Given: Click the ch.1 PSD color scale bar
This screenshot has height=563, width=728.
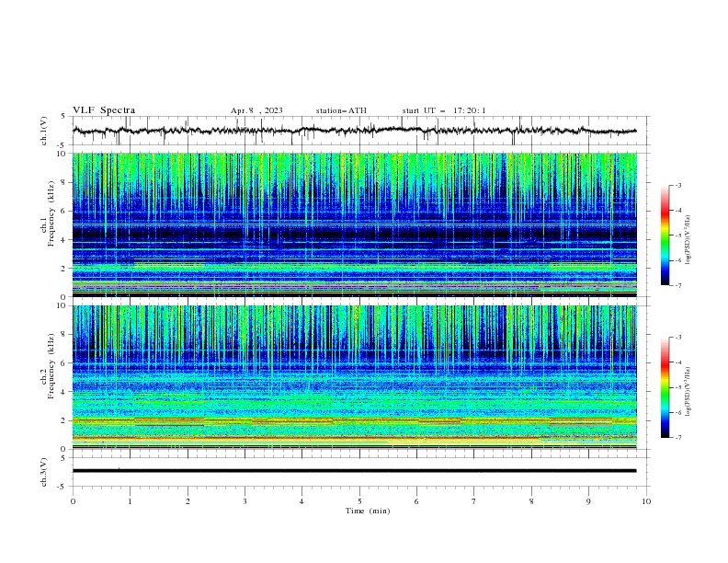Looking at the screenshot, I should coord(665,236).
